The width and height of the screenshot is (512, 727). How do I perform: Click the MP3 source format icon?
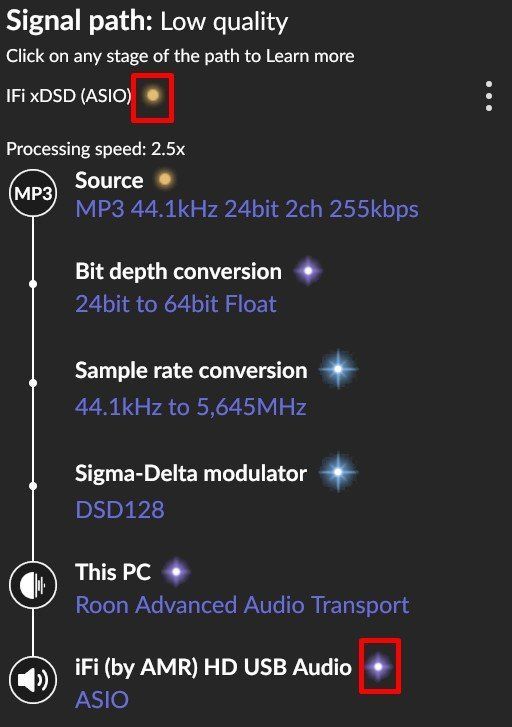click(33, 193)
